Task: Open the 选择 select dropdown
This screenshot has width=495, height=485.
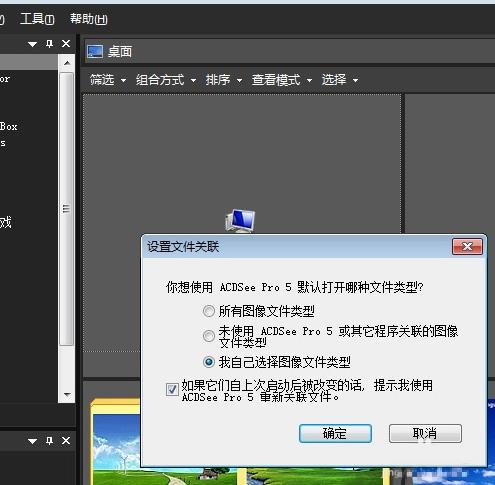Action: coord(340,80)
